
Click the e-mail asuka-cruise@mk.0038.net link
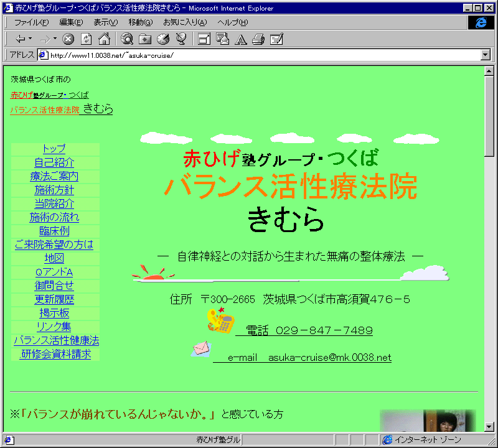(x=302, y=358)
